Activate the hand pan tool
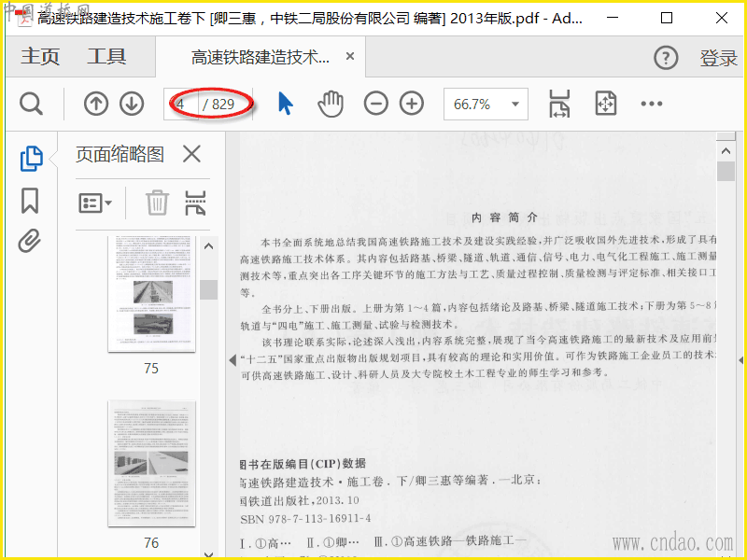 [x=331, y=104]
